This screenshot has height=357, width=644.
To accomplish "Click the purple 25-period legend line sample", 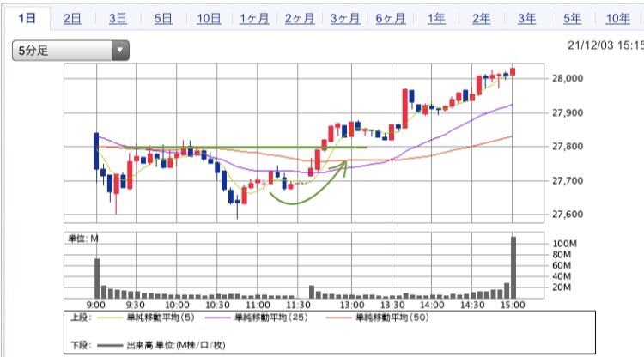I will (x=218, y=318).
